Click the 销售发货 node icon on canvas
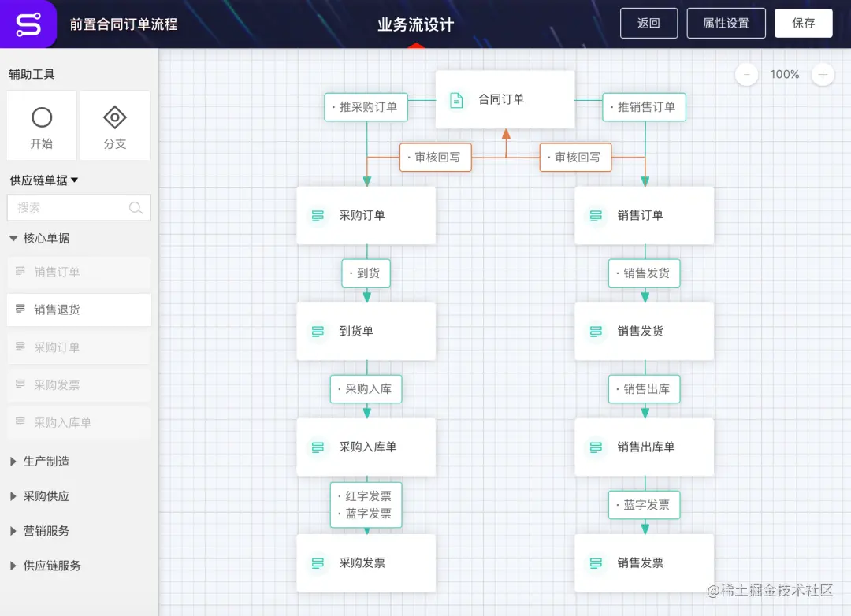This screenshot has height=616, width=851. click(595, 331)
